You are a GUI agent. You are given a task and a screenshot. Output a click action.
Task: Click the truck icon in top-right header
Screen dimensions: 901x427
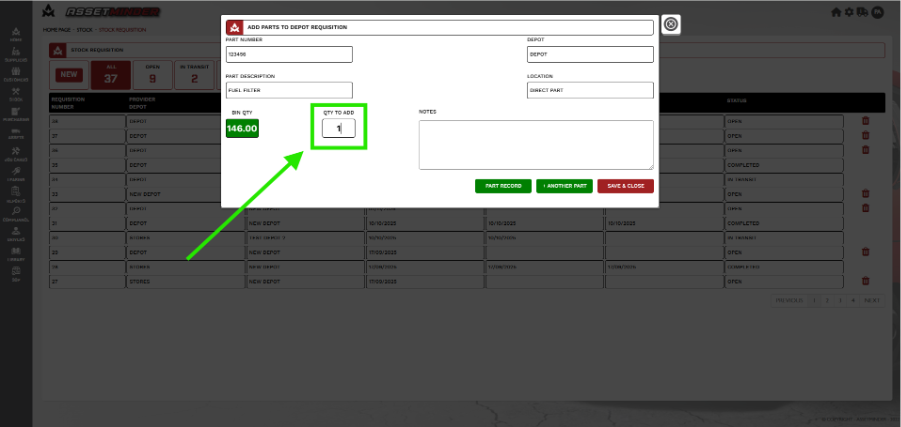(862, 12)
